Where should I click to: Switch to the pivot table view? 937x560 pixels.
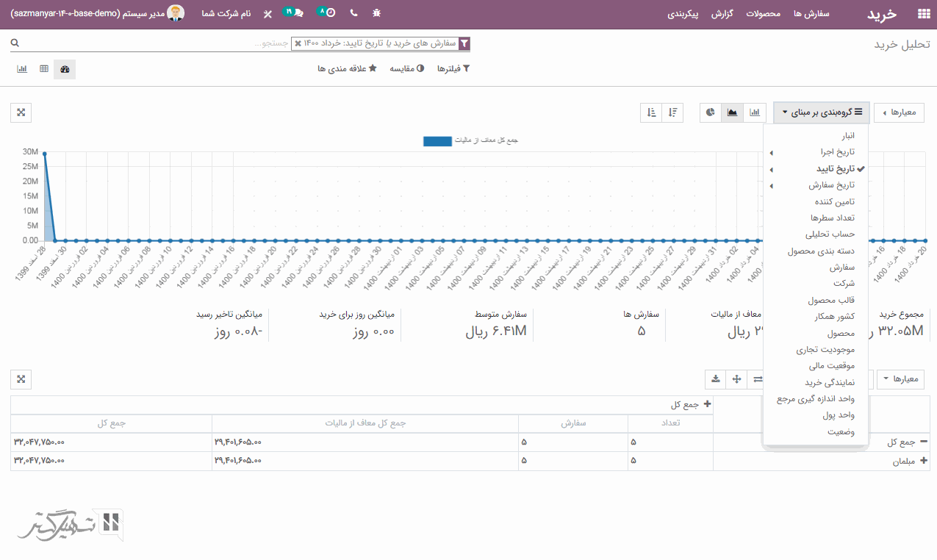[x=44, y=69]
